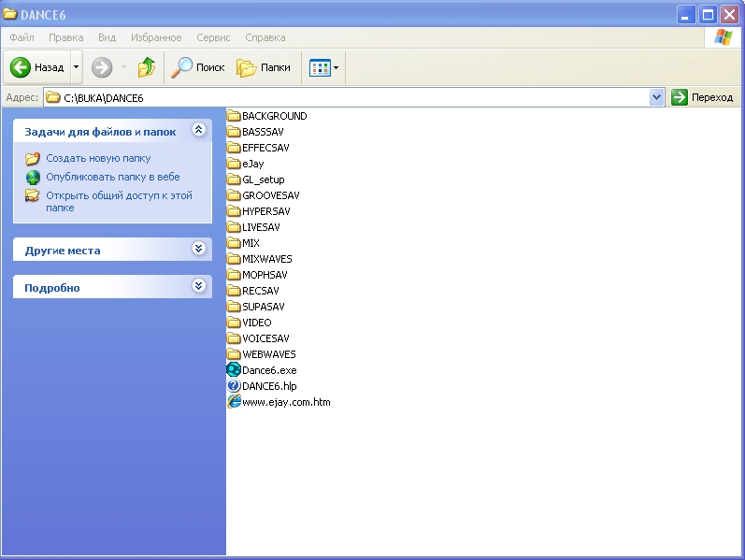
Task: Click the green Back arrow icon
Action: pyautogui.click(x=21, y=67)
